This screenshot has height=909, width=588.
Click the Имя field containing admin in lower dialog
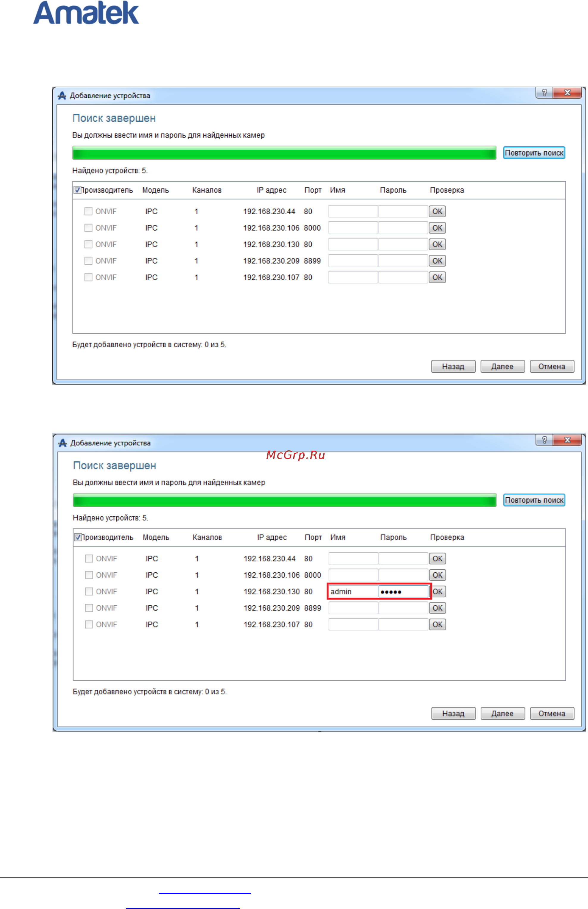click(x=353, y=591)
